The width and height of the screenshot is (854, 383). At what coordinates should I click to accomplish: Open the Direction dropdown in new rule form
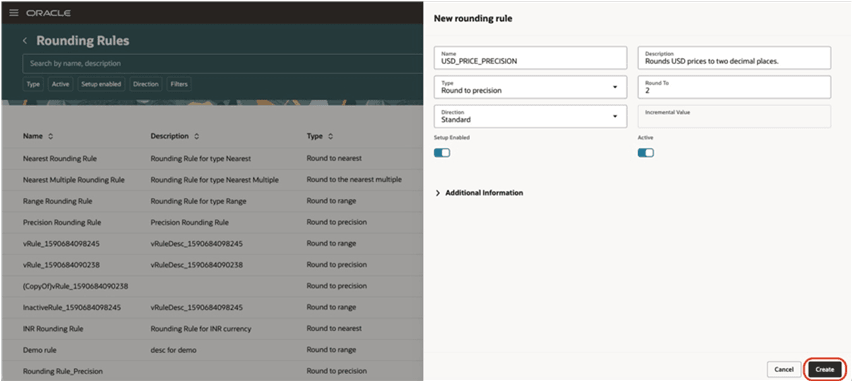(x=530, y=116)
